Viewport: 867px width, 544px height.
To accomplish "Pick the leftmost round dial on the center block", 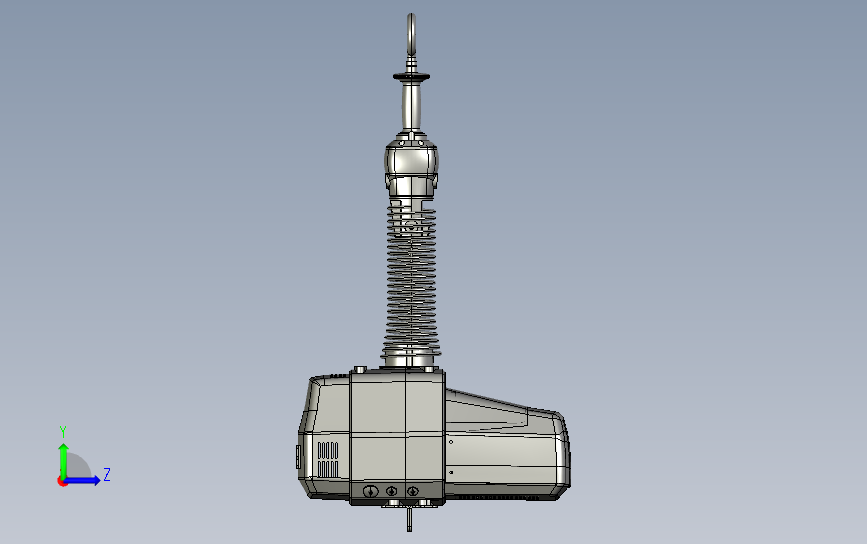I will tap(370, 491).
